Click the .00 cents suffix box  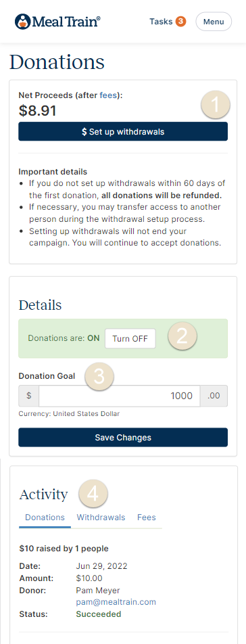coord(214,396)
